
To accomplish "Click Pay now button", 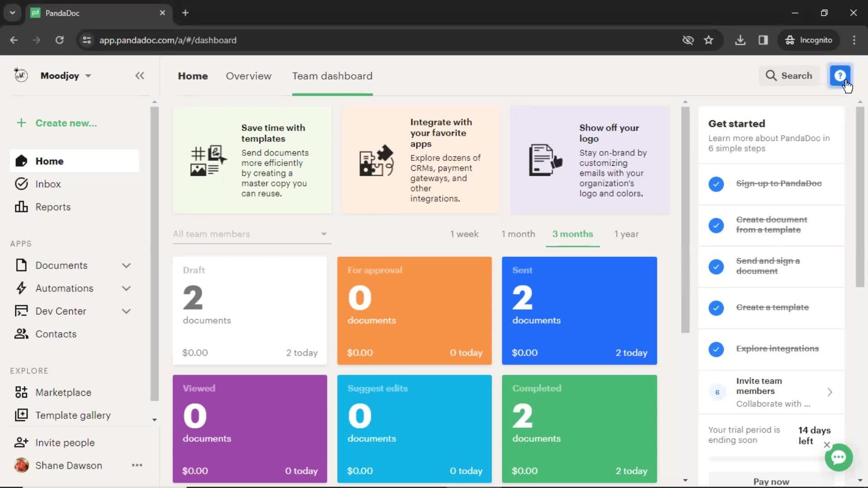I will click(x=771, y=481).
